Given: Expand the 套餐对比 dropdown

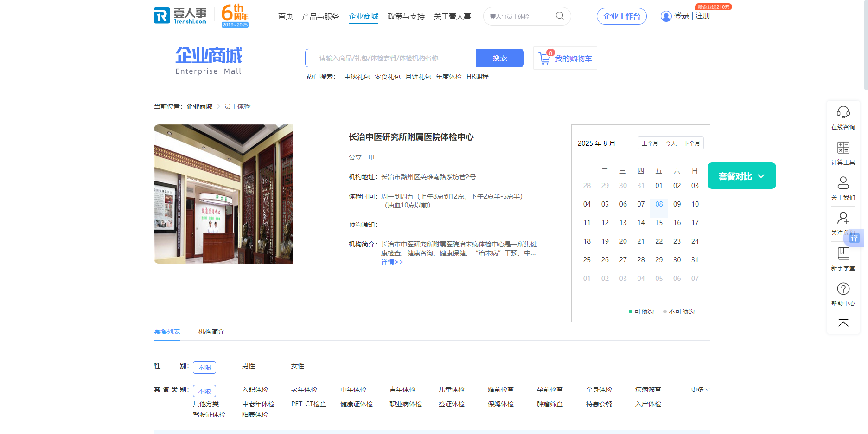Looking at the screenshot, I should point(741,176).
